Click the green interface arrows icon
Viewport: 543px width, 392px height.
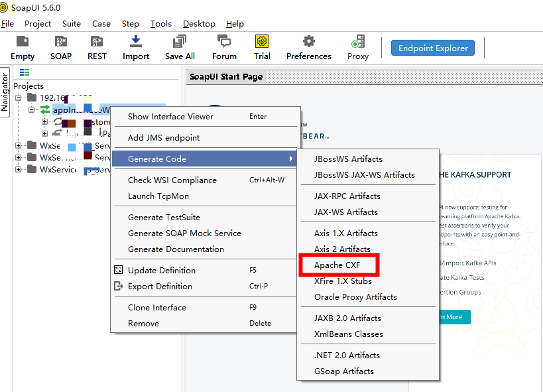[45, 109]
